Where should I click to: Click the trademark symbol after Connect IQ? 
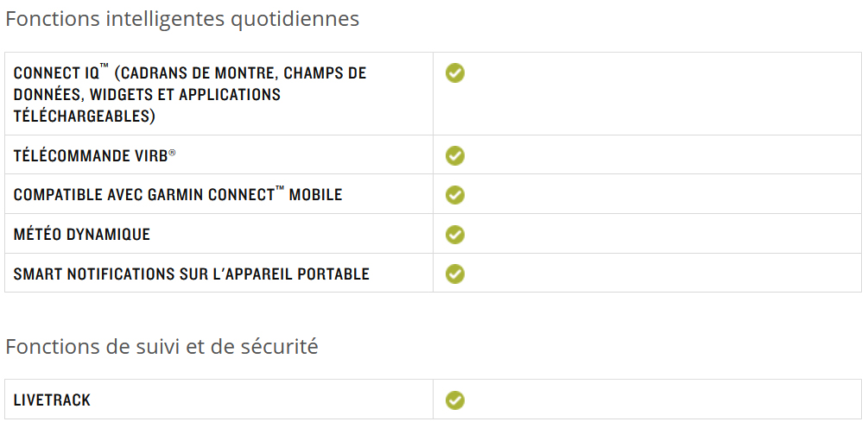[x=104, y=67]
